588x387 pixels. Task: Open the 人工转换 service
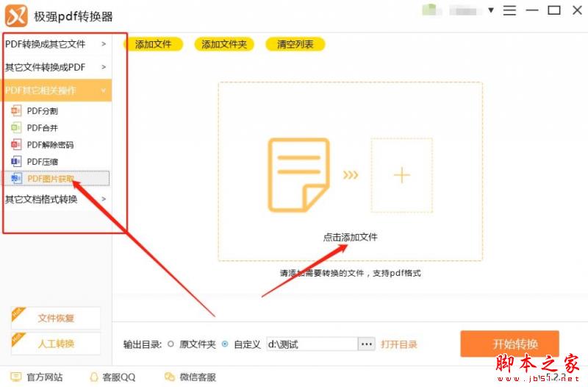(56, 344)
